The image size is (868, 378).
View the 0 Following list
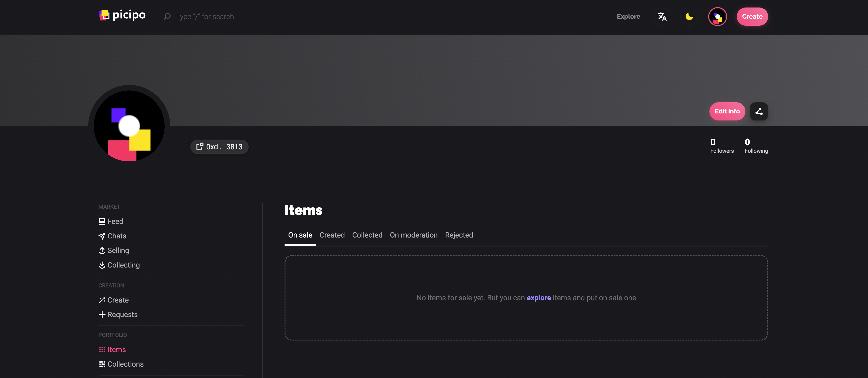(756, 146)
